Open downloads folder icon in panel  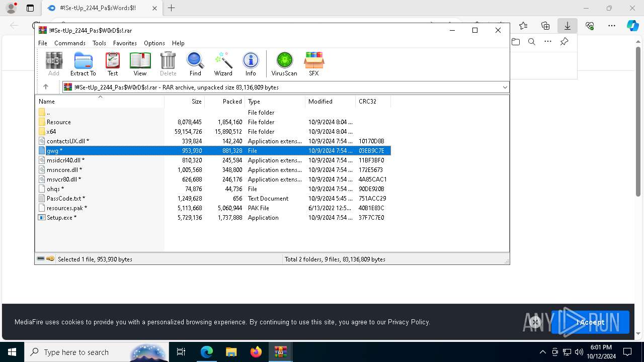point(516,42)
